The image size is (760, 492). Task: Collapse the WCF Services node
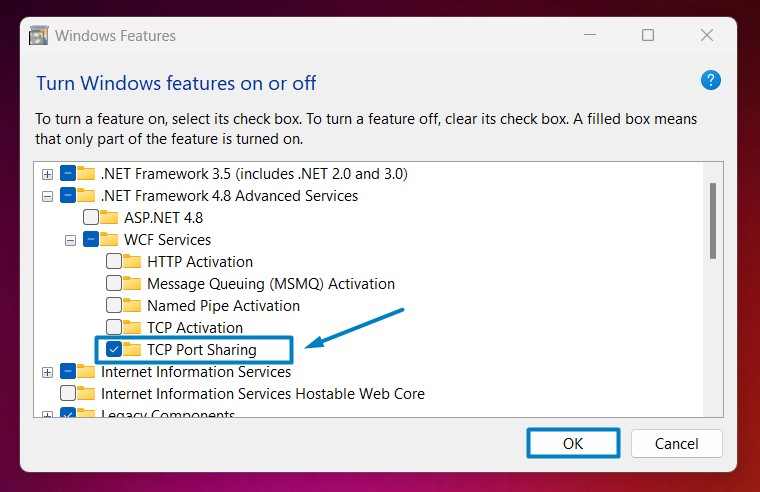(70, 240)
